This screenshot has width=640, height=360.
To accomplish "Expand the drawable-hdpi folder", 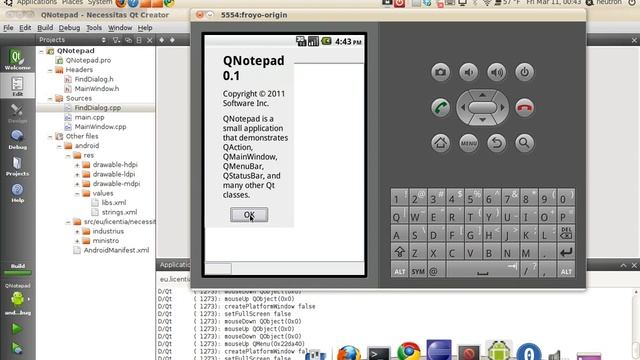I will pyautogui.click(x=77, y=165).
